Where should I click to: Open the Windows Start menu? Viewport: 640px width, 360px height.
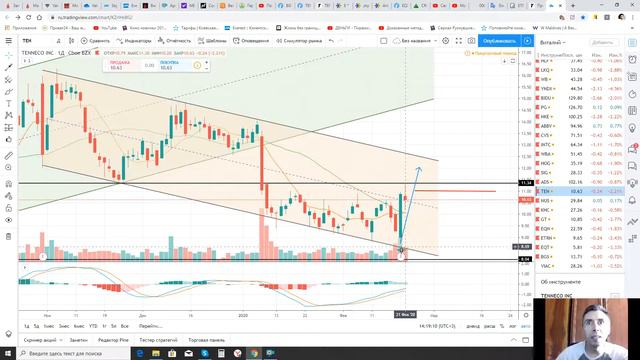tap(8, 353)
